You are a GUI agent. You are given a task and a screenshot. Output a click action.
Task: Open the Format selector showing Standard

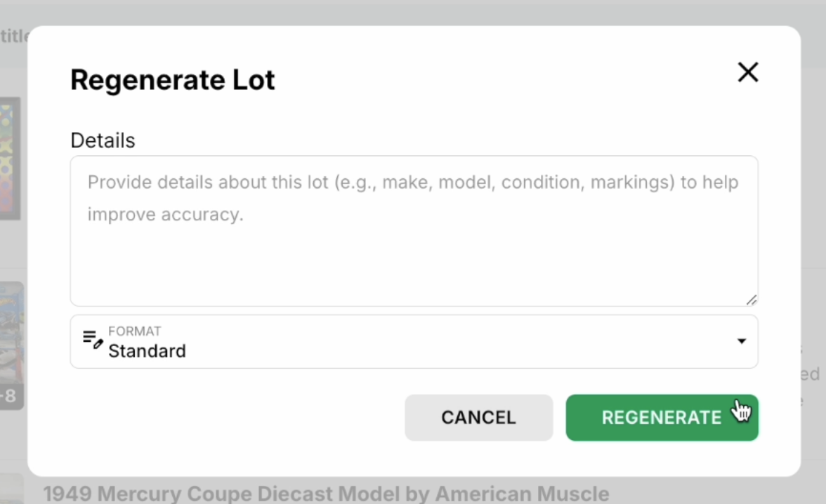click(x=414, y=342)
